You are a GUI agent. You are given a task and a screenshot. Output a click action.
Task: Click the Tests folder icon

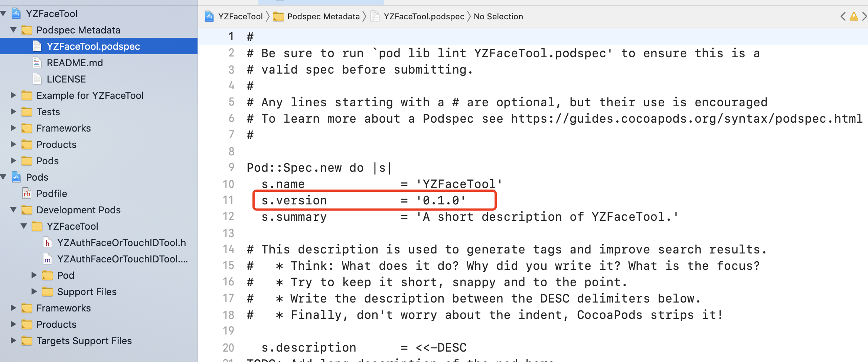pyautogui.click(x=27, y=112)
